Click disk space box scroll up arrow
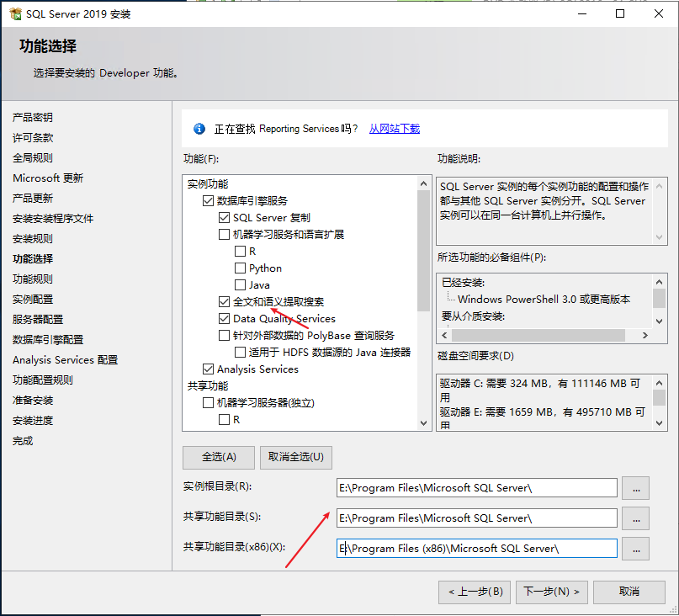The width and height of the screenshot is (679, 616). tap(659, 383)
